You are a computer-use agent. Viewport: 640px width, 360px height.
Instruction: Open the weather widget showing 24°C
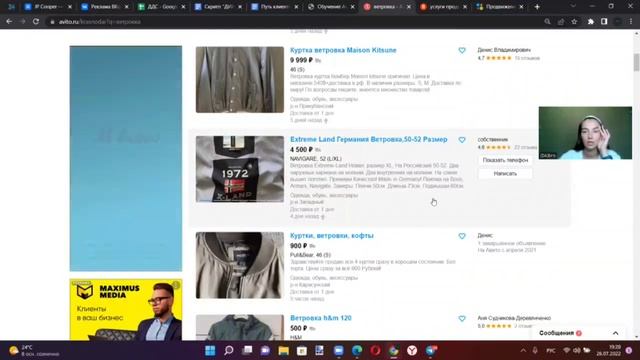(x=33, y=351)
